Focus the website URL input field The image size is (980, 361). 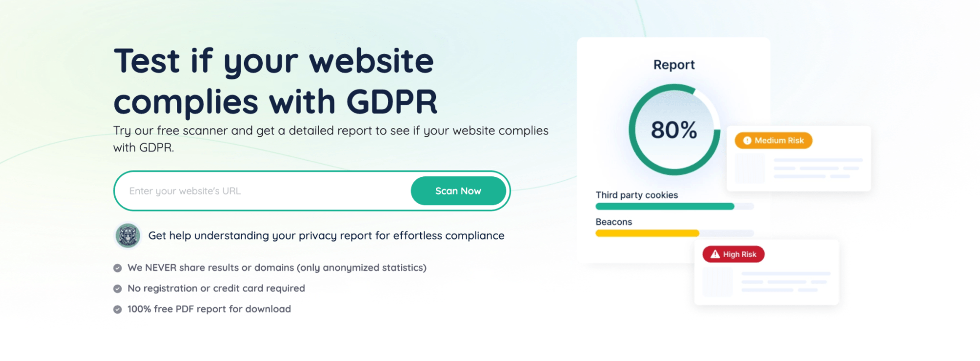[265, 191]
